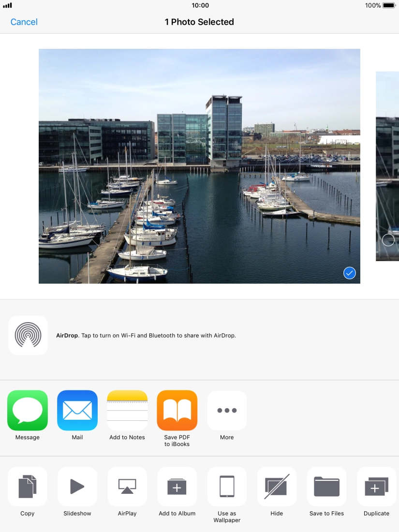Tap the Copy action icon
The image size is (399, 532).
[28, 487]
